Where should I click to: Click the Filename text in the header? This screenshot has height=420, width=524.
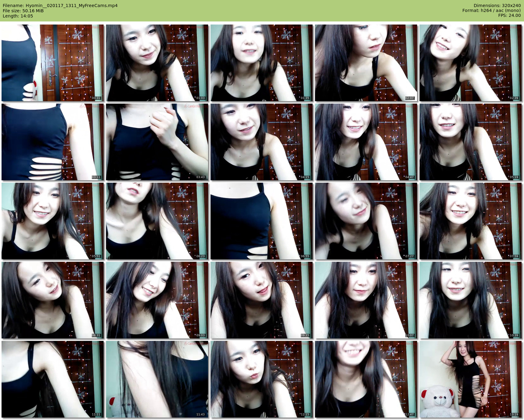[60, 6]
